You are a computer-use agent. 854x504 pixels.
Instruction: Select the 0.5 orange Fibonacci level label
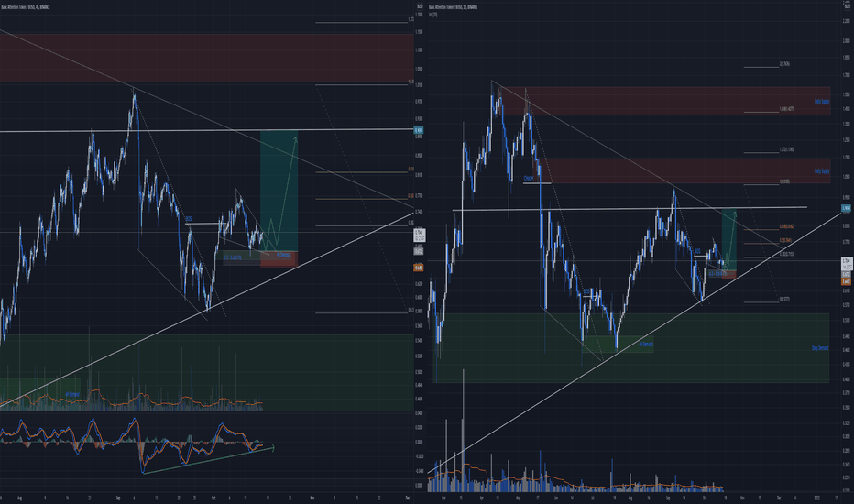click(786, 240)
